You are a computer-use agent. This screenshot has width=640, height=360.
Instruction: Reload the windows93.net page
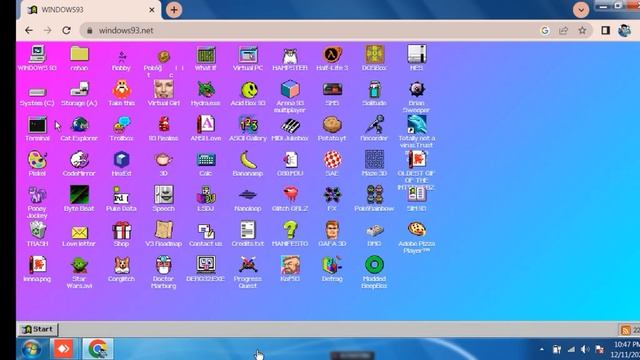(66, 30)
